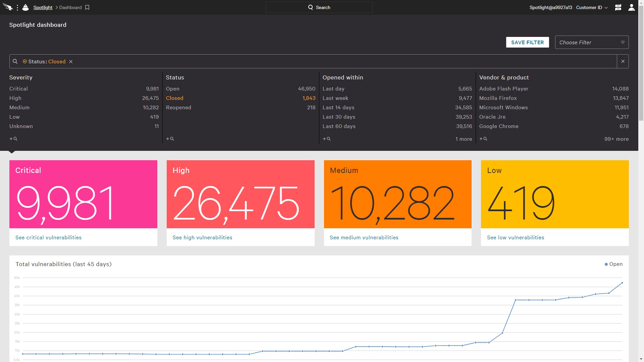Click the zoom search icon under Severity
This screenshot has width=644, height=362.
(13, 138)
